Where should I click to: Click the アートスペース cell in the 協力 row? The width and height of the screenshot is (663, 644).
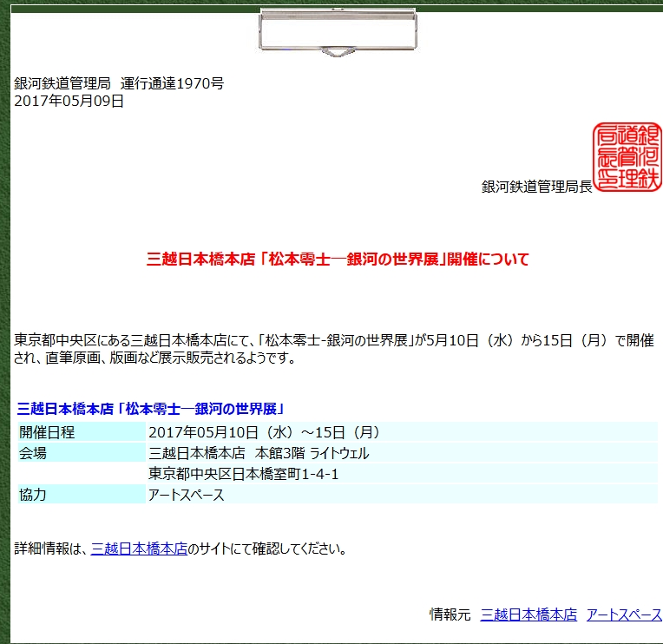(x=402, y=495)
